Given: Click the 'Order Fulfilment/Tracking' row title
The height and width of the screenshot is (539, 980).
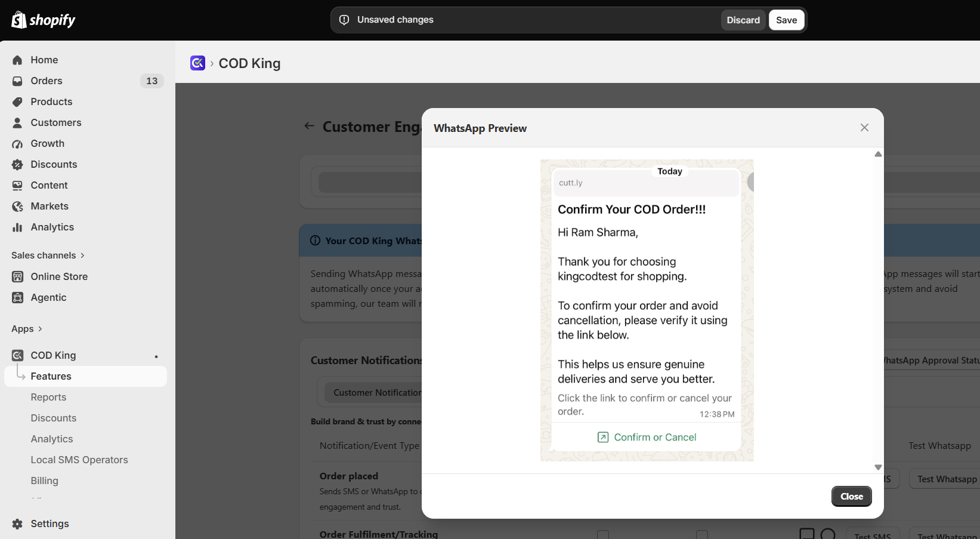Looking at the screenshot, I should click(379, 534).
